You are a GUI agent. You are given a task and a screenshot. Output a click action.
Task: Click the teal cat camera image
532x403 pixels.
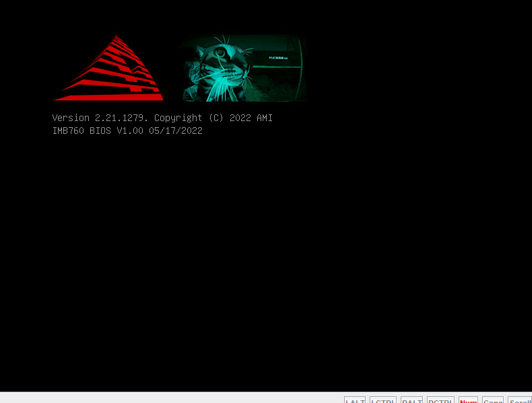click(244, 68)
